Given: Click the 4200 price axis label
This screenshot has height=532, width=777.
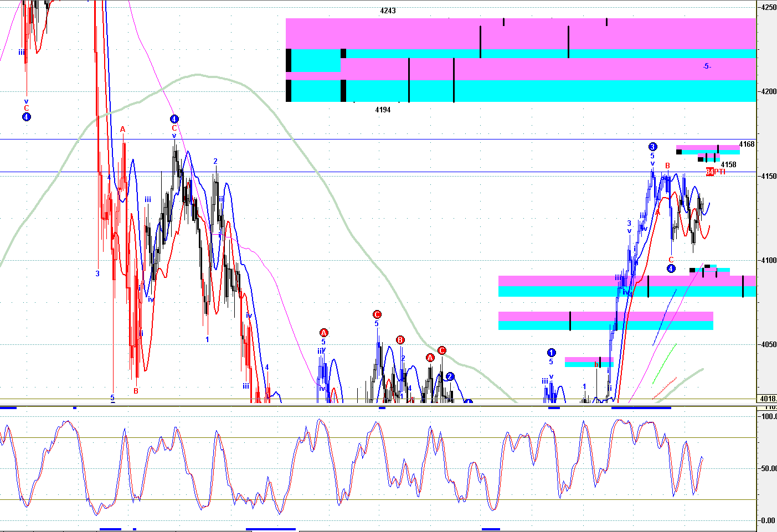Looking at the screenshot, I should pyautogui.click(x=768, y=91).
